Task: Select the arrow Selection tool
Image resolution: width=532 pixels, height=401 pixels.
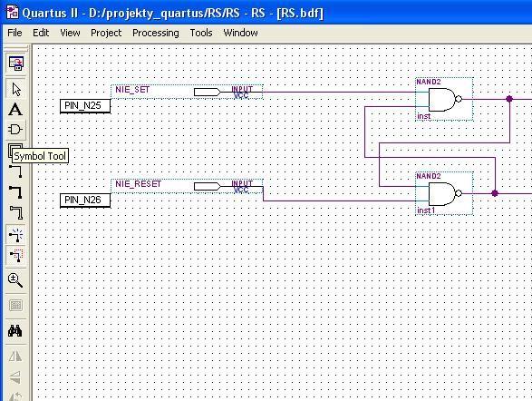Action: coord(15,90)
